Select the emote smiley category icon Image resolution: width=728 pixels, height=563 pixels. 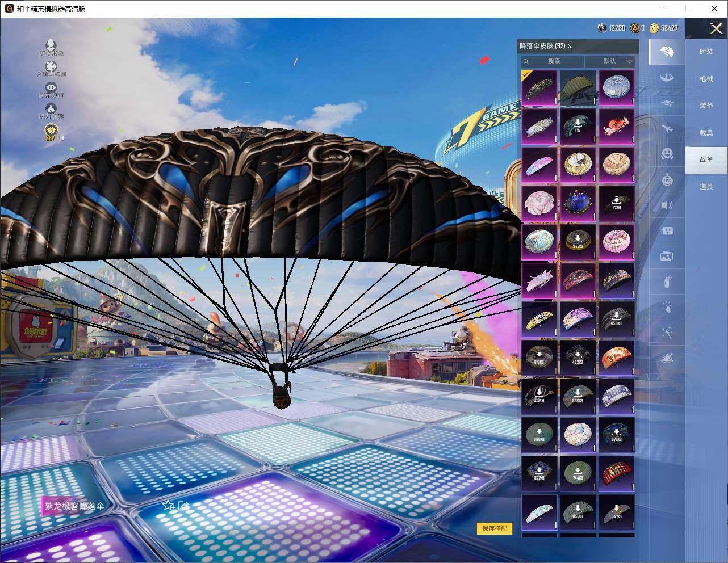[667, 154]
